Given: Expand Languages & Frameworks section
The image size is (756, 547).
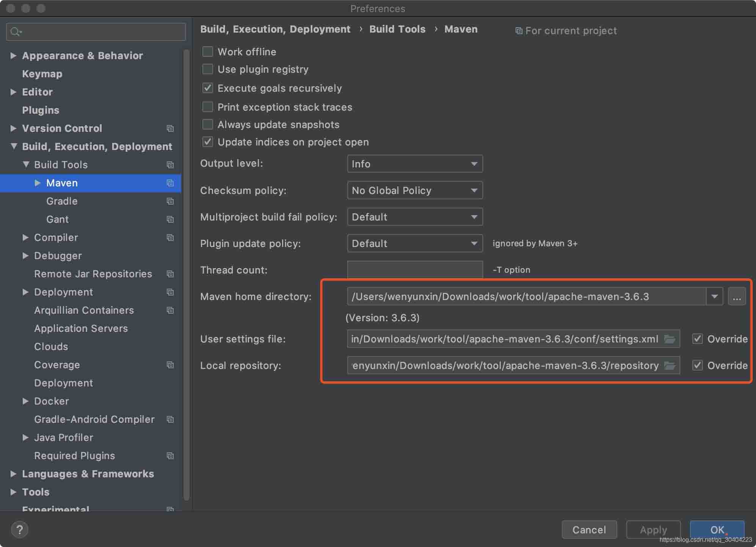Looking at the screenshot, I should point(13,474).
